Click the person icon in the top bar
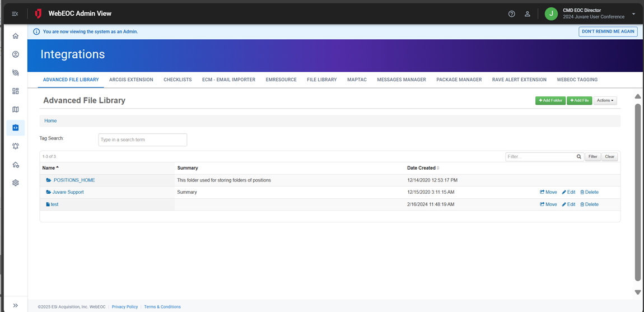Screen dimensions: 644x312 coord(527,14)
